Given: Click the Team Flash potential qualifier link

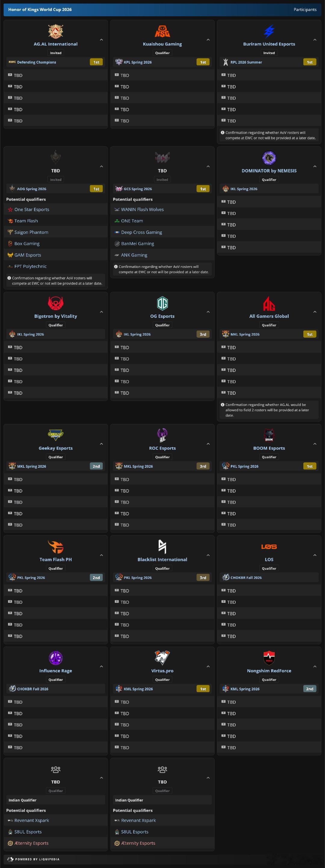Looking at the screenshot, I should pyautogui.click(x=26, y=221).
